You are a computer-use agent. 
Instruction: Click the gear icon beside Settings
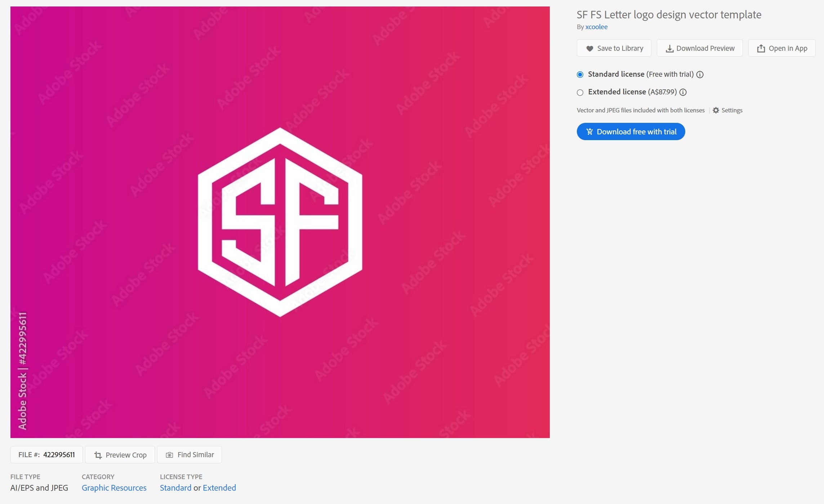(x=716, y=110)
